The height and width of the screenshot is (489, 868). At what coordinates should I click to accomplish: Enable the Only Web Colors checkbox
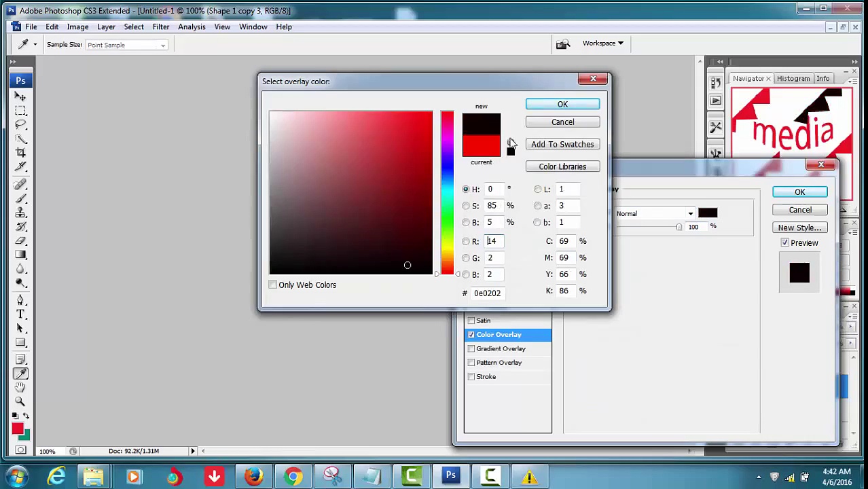click(273, 285)
